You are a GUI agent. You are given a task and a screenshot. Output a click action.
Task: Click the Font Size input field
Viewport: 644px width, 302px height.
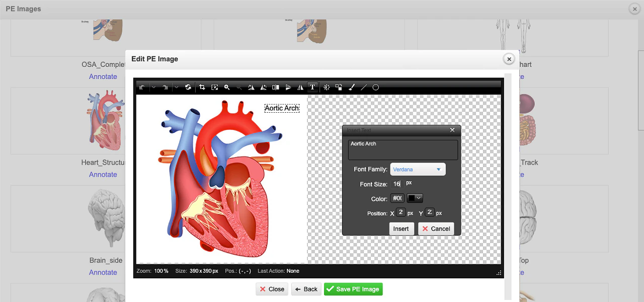(x=398, y=184)
